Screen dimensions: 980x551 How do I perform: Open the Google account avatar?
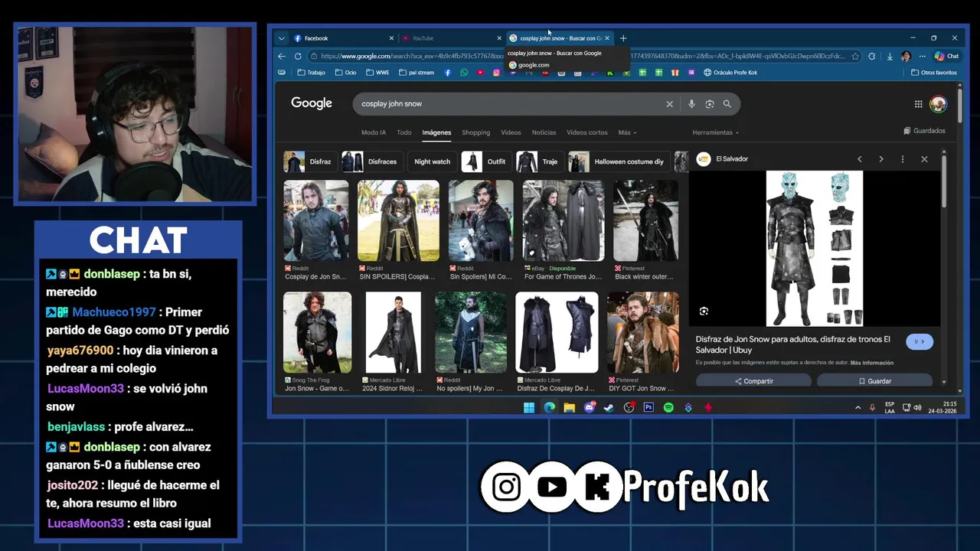coord(938,104)
